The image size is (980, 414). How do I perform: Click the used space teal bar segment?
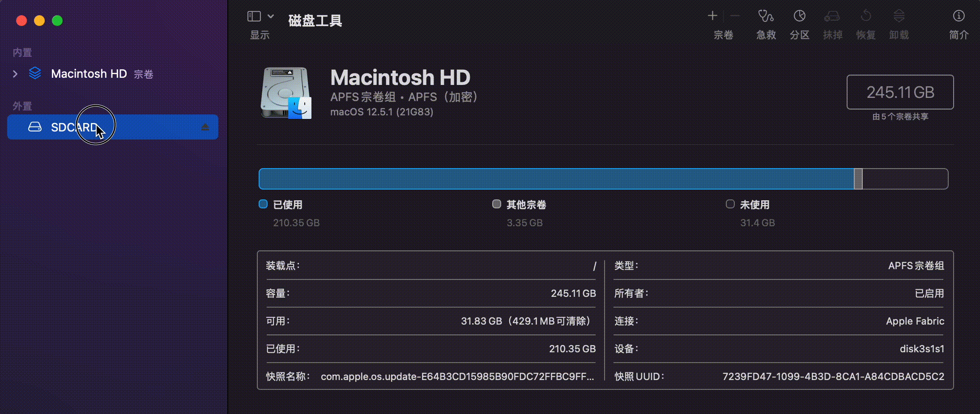coord(556,179)
